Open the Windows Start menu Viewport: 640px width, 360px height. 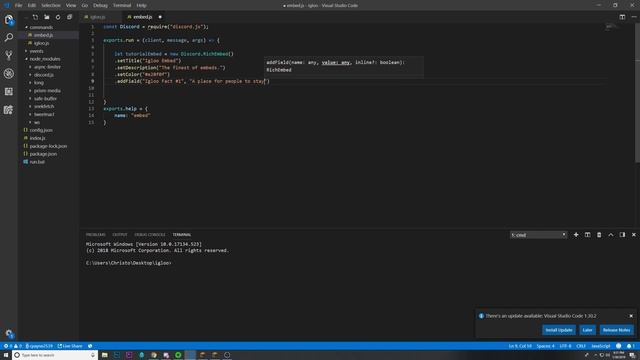6,355
